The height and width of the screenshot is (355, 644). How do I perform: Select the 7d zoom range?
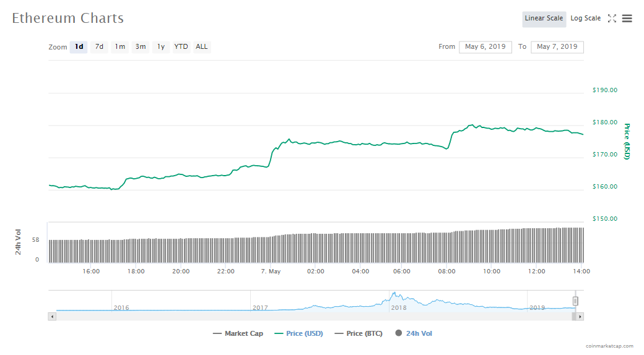[99, 47]
